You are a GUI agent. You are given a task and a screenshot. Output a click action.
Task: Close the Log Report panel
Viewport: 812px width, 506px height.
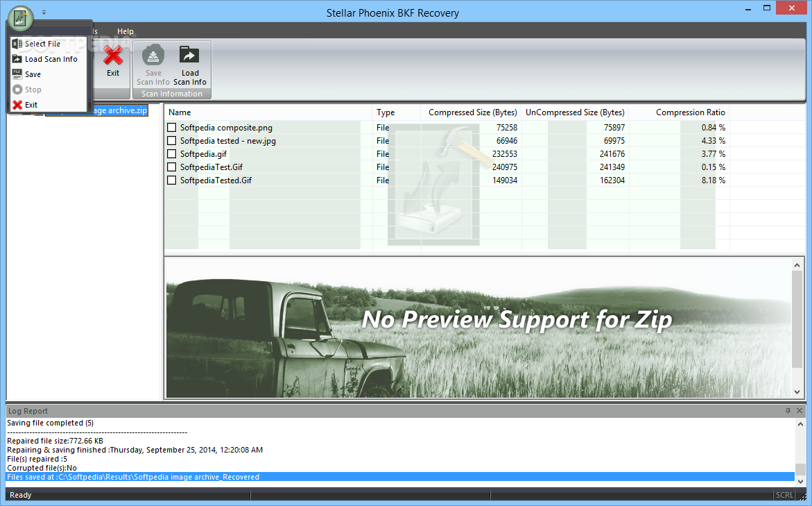point(800,411)
